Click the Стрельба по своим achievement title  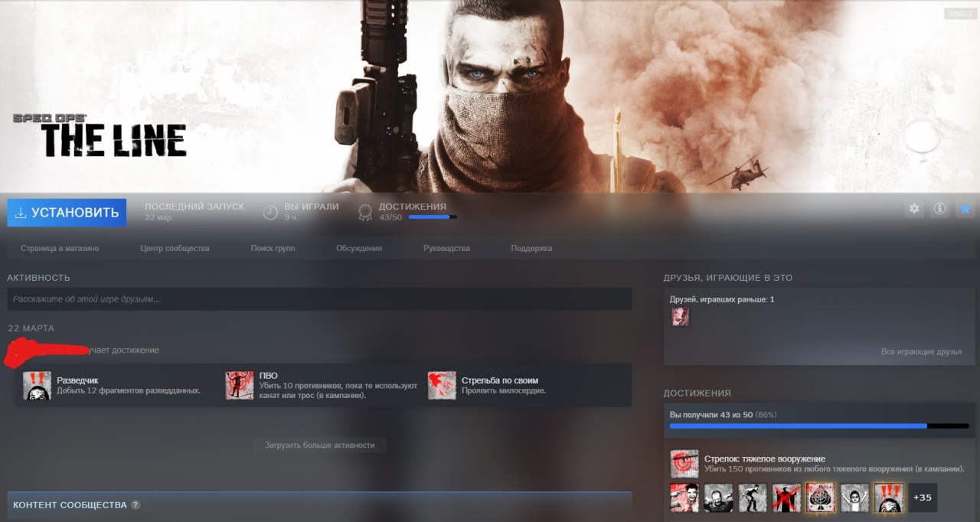[500, 380]
